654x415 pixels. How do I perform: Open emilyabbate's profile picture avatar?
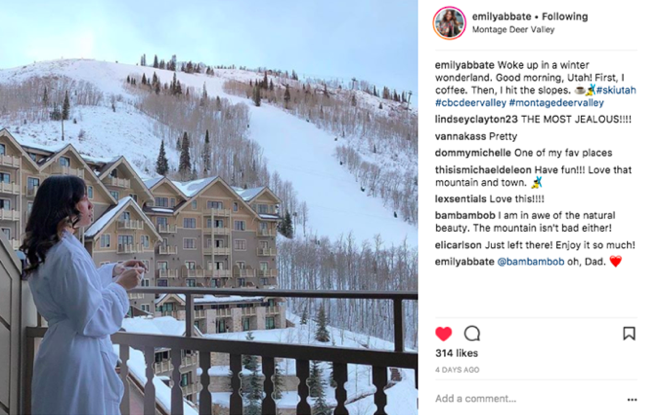point(449,23)
